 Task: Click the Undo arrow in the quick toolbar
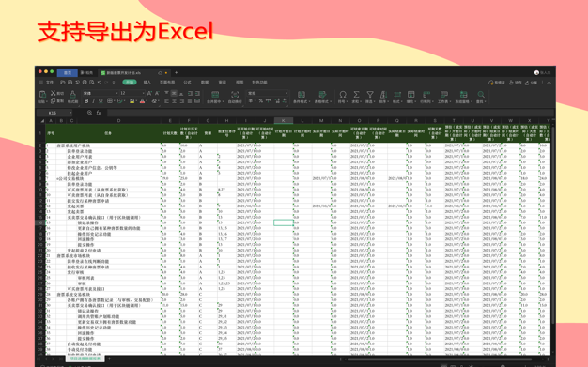100,82
